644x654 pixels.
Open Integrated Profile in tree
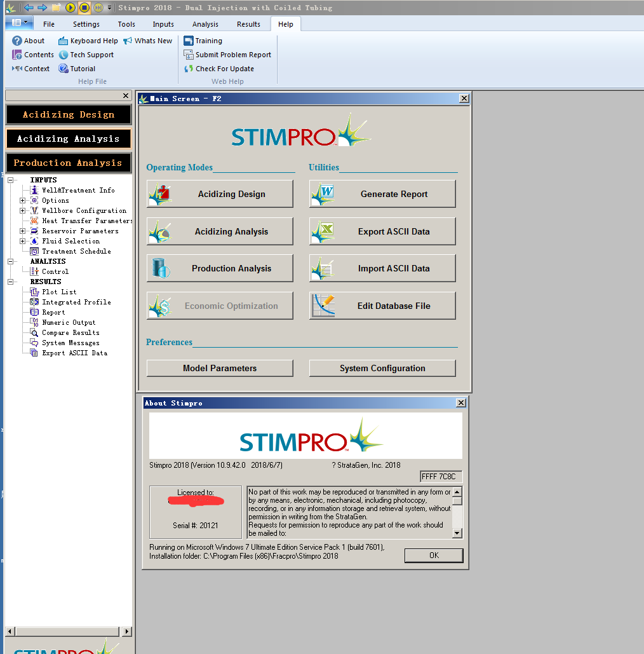pyautogui.click(x=76, y=302)
